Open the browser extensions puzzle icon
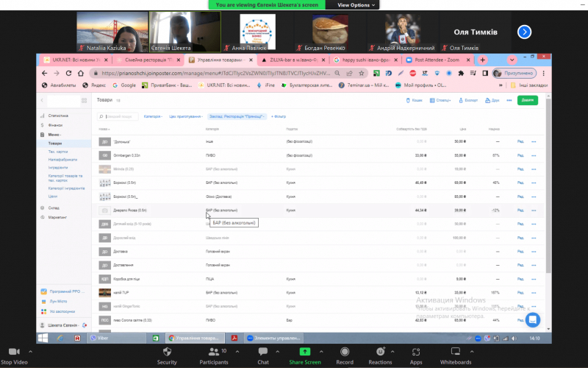Viewport: 588px width, 368px height. (461, 73)
